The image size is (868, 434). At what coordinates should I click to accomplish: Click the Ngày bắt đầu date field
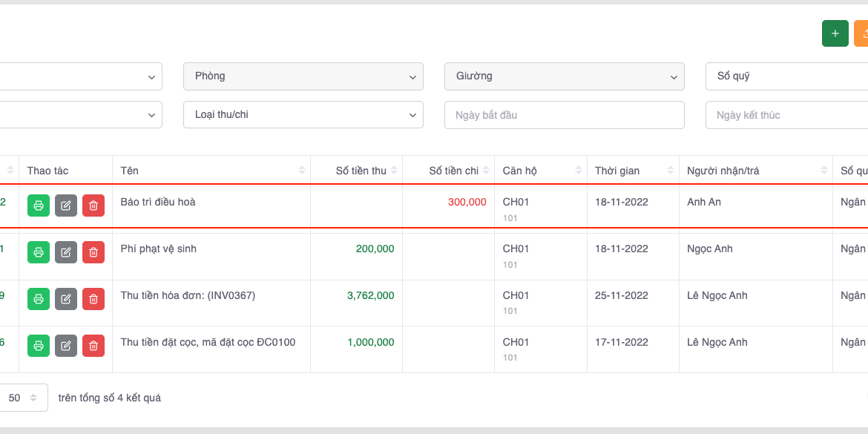[x=564, y=115]
